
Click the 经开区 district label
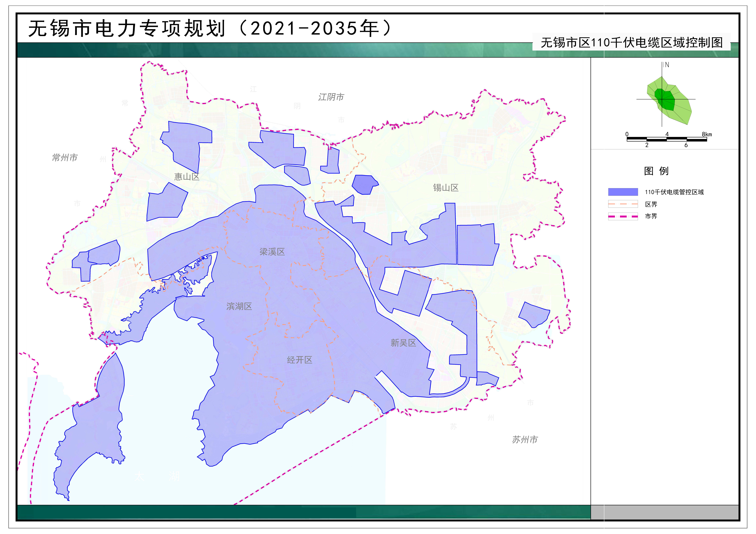pyautogui.click(x=299, y=360)
